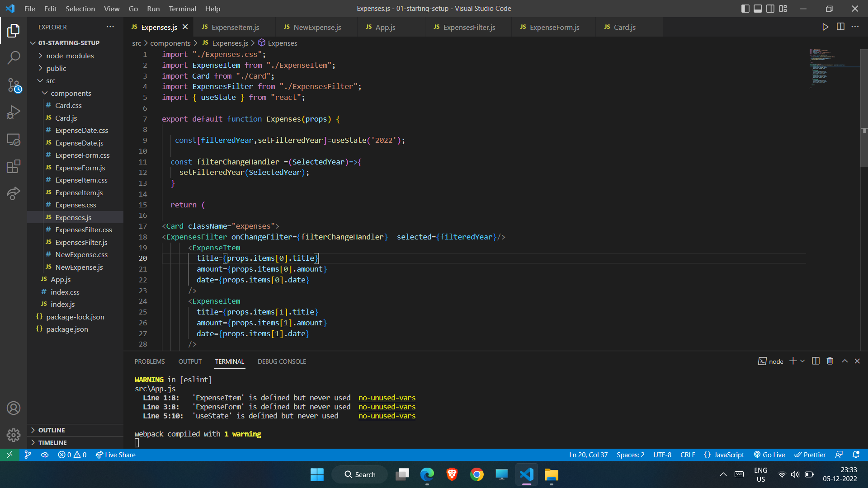The width and height of the screenshot is (868, 488).
Task: Open Live Share activity bar icon
Action: [x=14, y=193]
